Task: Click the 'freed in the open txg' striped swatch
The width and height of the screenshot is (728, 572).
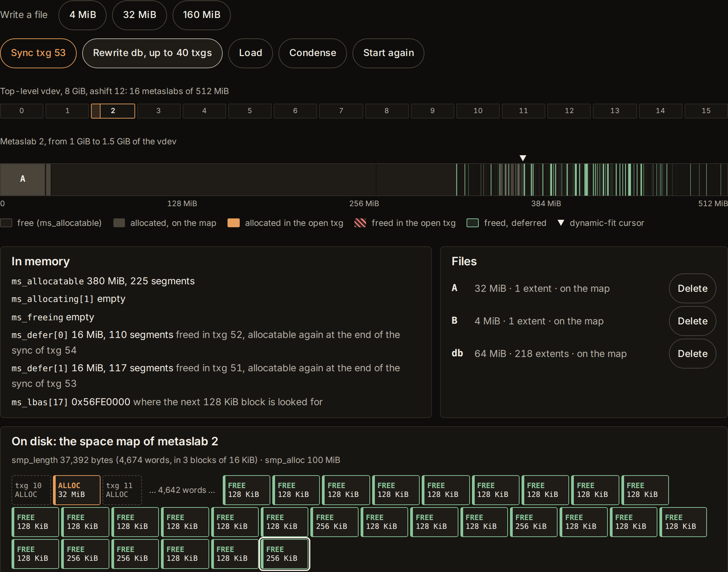Action: tap(360, 223)
